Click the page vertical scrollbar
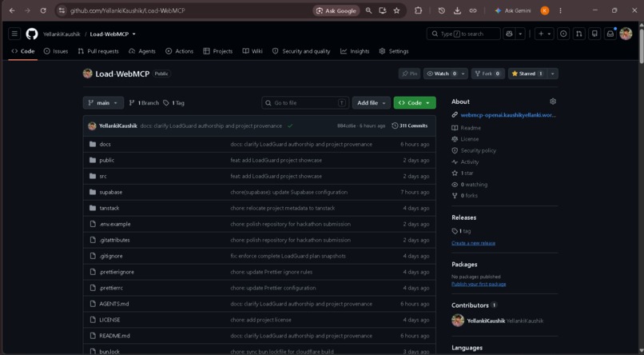This screenshot has width=644, height=355. 641,46
